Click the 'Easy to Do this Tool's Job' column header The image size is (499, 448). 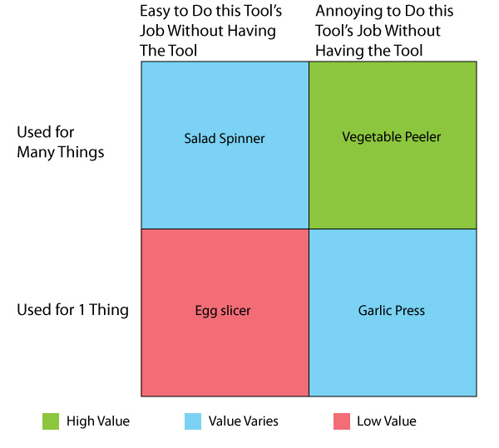point(211,31)
